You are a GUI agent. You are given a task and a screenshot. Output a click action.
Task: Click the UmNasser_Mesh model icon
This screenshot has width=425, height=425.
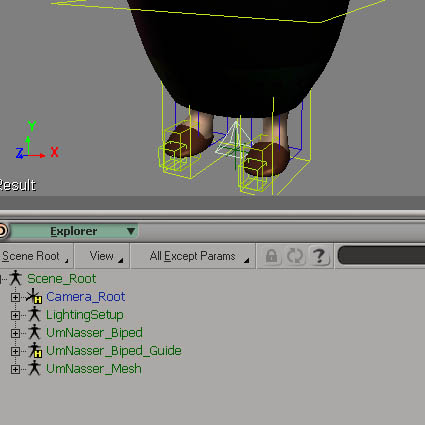coord(34,368)
